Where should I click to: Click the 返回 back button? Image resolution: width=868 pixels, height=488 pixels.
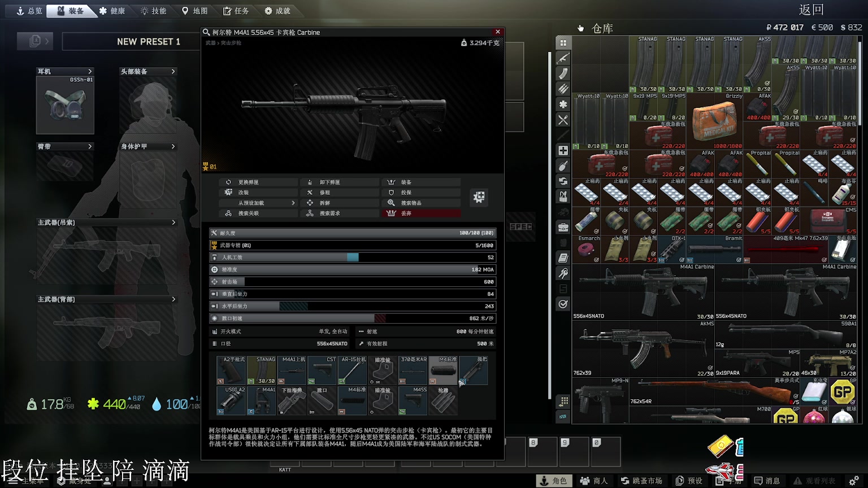click(811, 10)
